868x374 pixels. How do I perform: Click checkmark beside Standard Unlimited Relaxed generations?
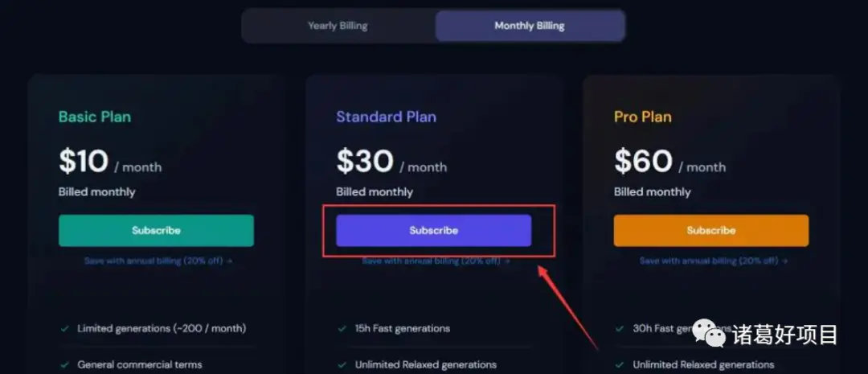(x=342, y=364)
